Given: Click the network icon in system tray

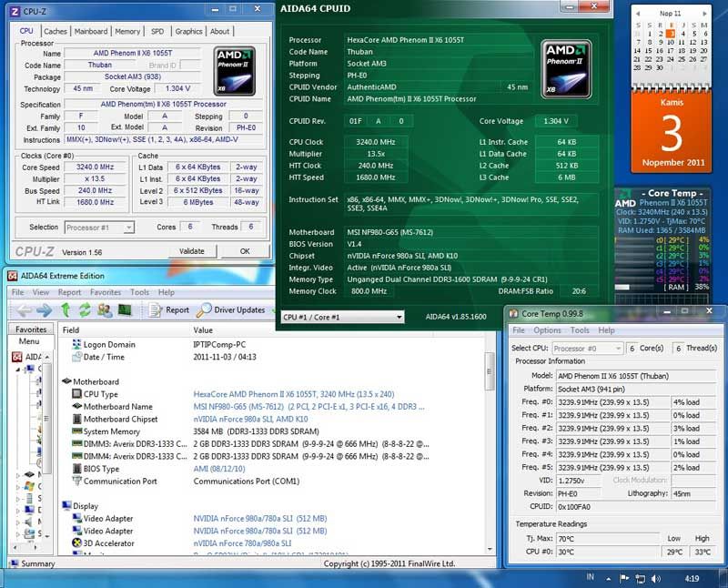Looking at the screenshot, I should pos(641,579).
